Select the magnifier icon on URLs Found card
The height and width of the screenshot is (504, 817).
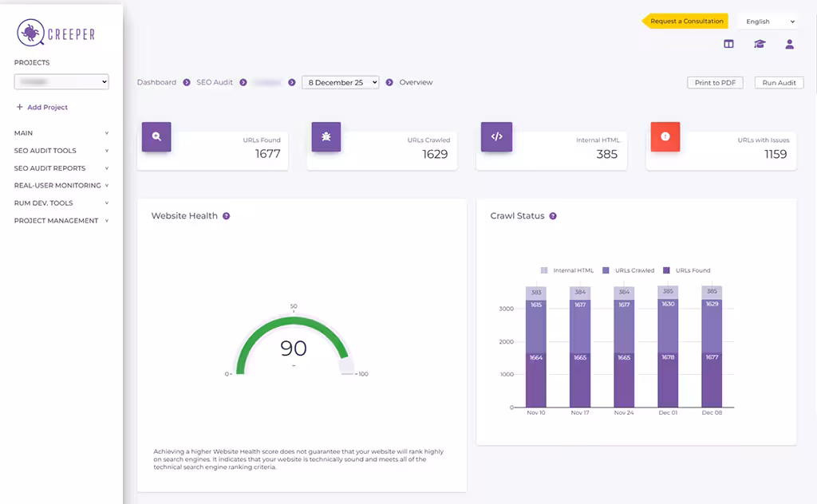pyautogui.click(x=156, y=136)
